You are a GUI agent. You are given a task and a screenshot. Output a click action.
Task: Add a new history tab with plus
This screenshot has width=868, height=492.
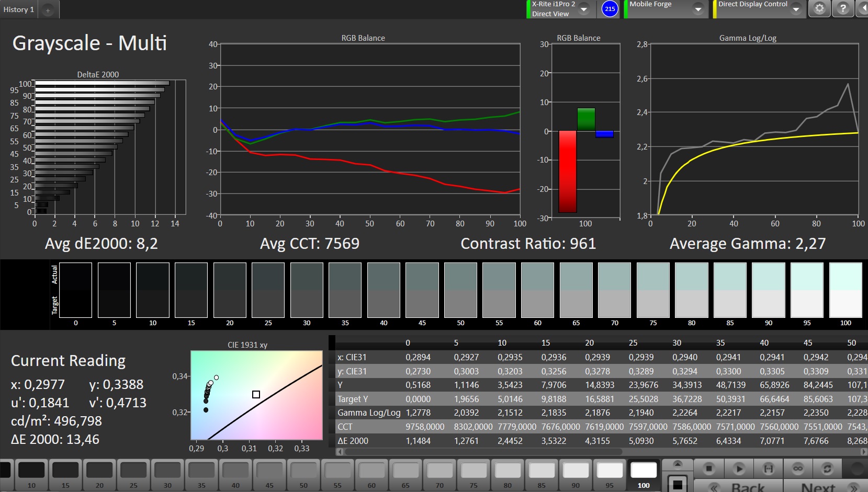48,10
